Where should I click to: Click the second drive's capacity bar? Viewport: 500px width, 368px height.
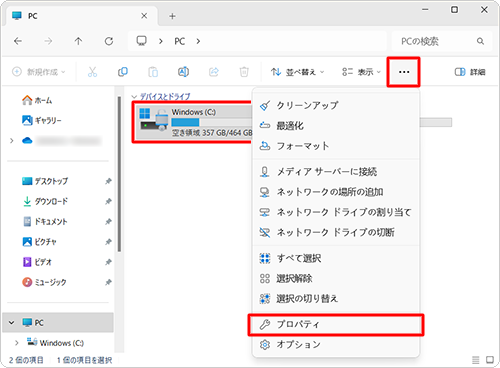[436, 122]
